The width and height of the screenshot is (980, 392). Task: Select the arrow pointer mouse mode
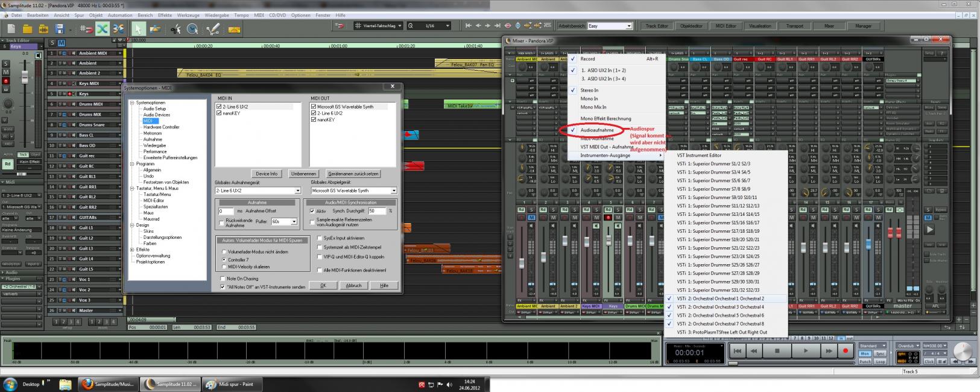(138, 28)
